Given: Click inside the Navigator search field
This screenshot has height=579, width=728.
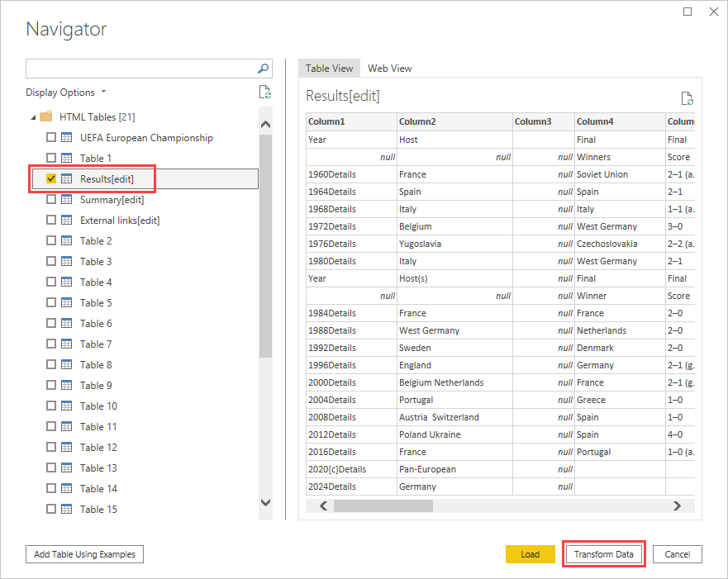Looking at the screenshot, I should [141, 69].
